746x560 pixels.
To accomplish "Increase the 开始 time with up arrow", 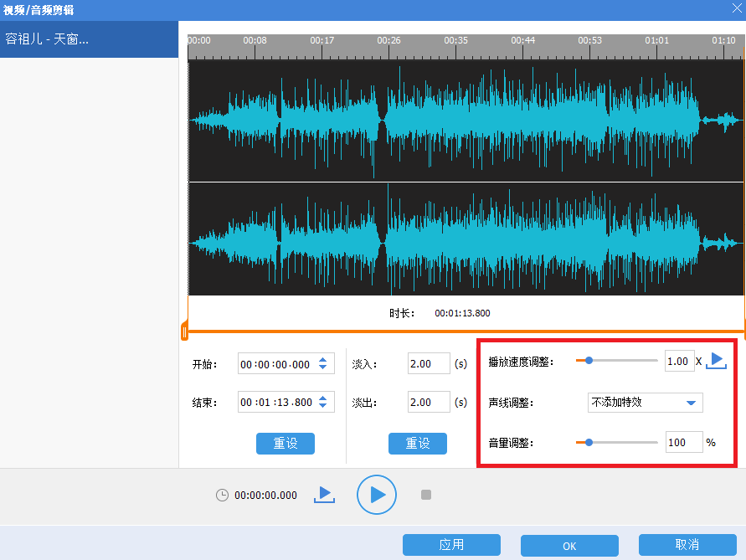I will 323,360.
